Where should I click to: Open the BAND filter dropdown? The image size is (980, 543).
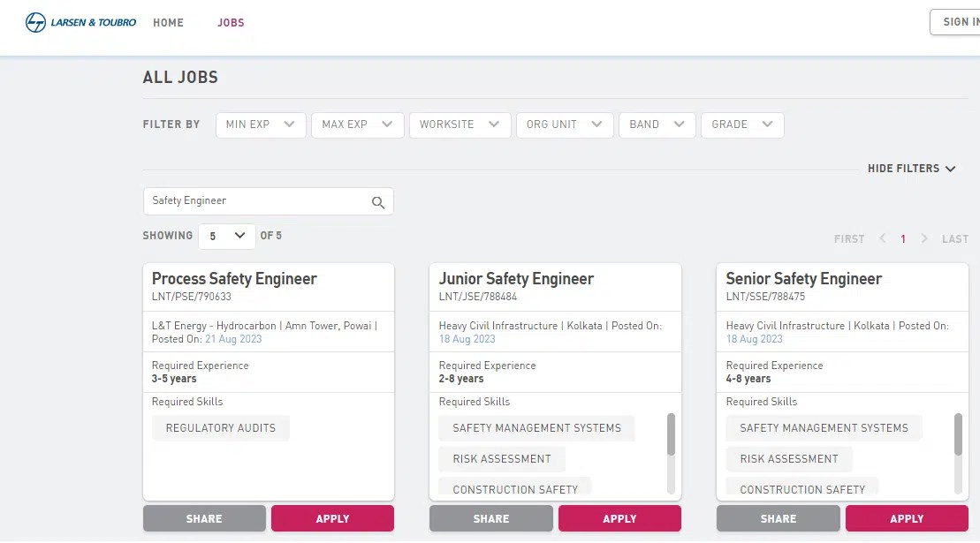(657, 124)
